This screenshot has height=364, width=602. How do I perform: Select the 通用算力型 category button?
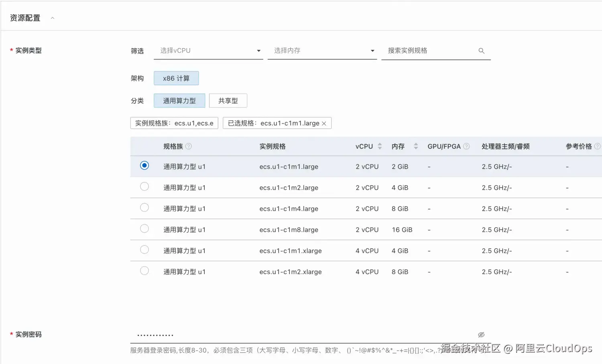[x=179, y=101]
